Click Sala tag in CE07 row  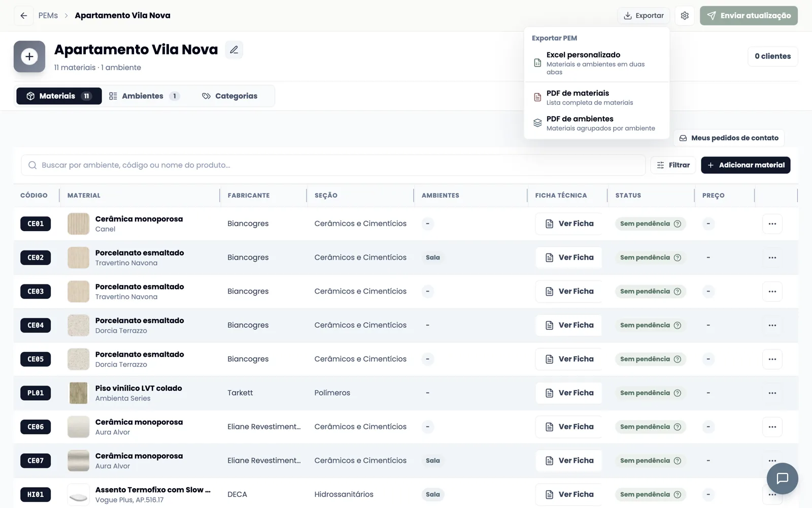(x=433, y=461)
